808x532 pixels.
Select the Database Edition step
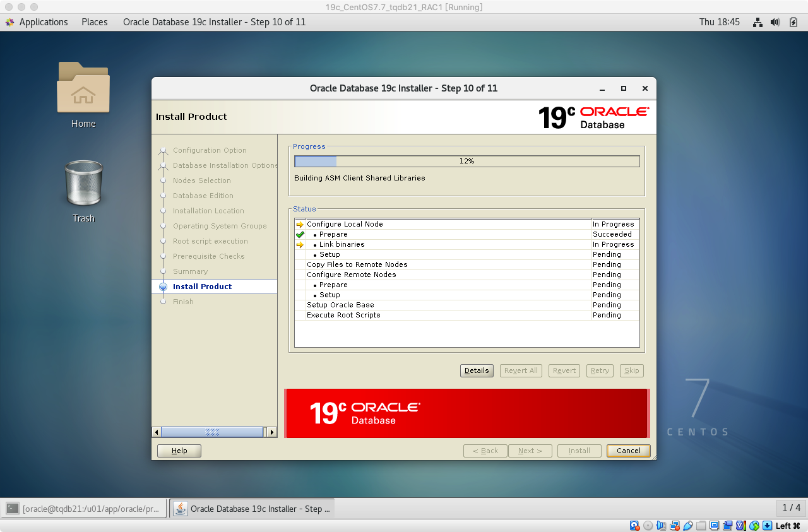point(203,196)
